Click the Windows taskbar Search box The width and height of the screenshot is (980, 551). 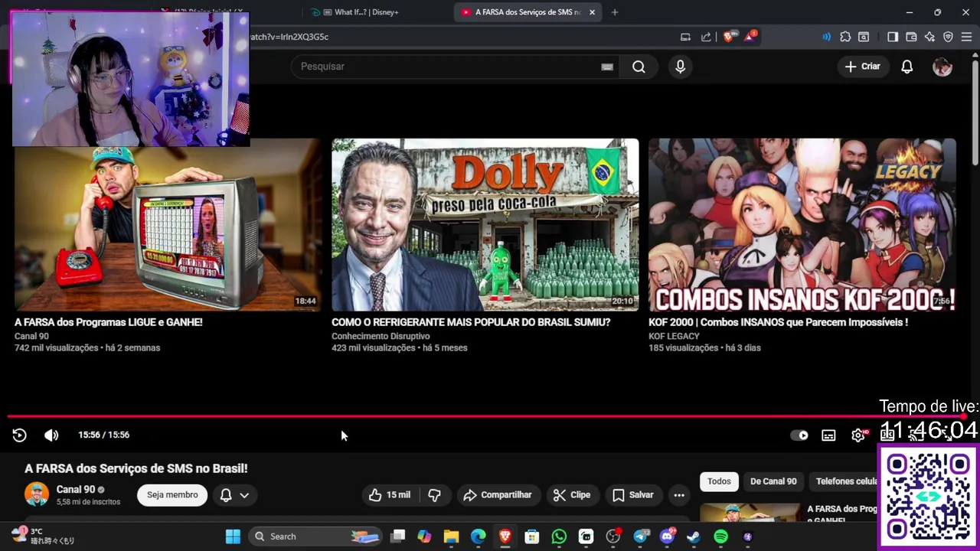pos(315,536)
